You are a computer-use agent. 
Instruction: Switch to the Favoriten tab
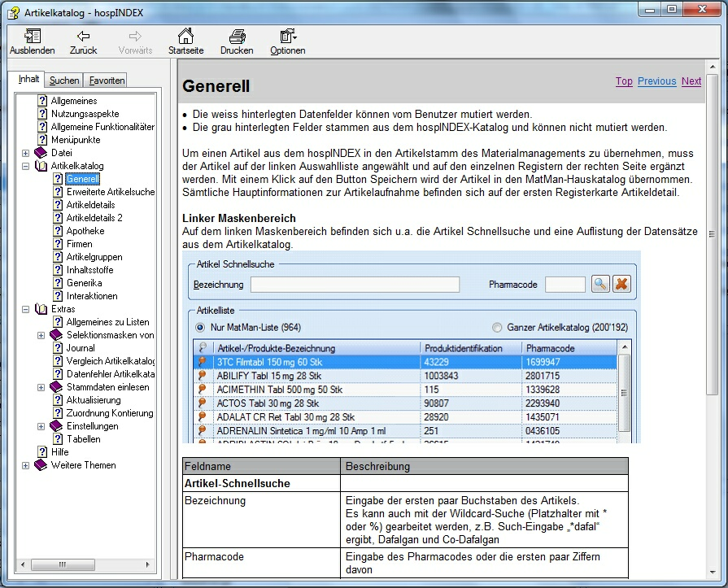tap(107, 81)
